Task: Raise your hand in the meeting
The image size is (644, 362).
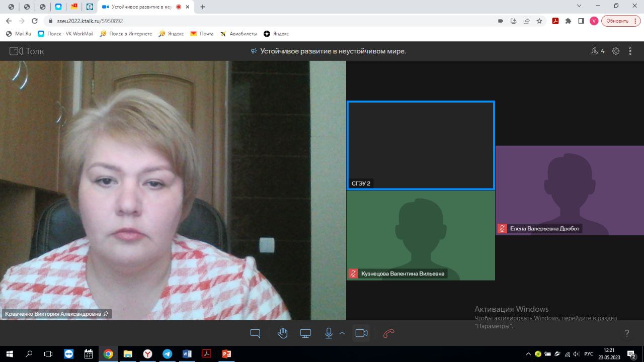Action: pos(282,333)
